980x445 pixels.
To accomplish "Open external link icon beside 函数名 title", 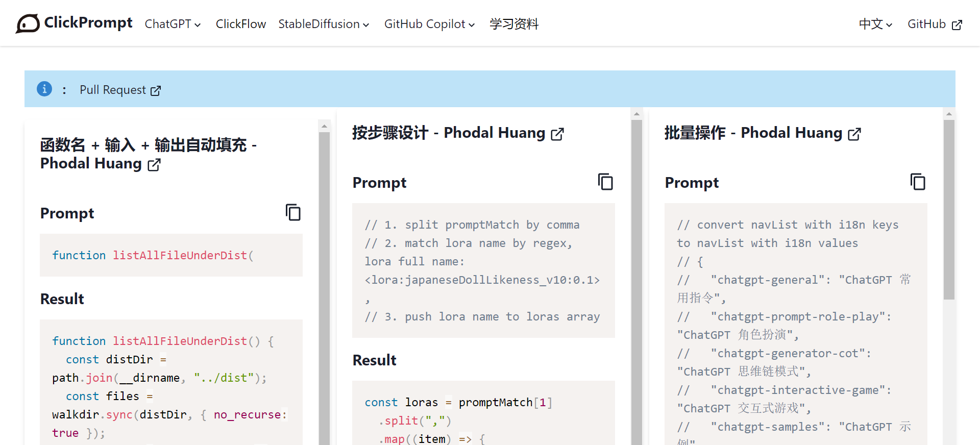I will tap(154, 165).
